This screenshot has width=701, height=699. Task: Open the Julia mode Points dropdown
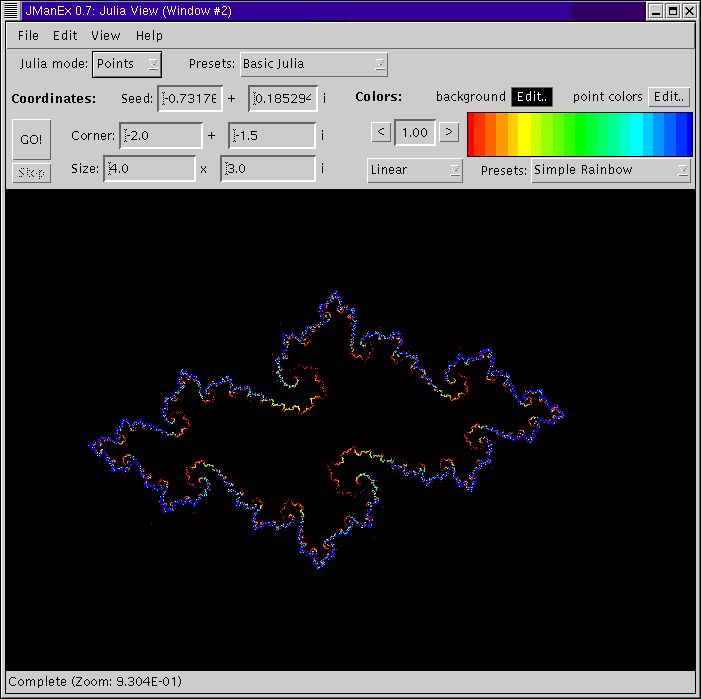click(x=127, y=64)
